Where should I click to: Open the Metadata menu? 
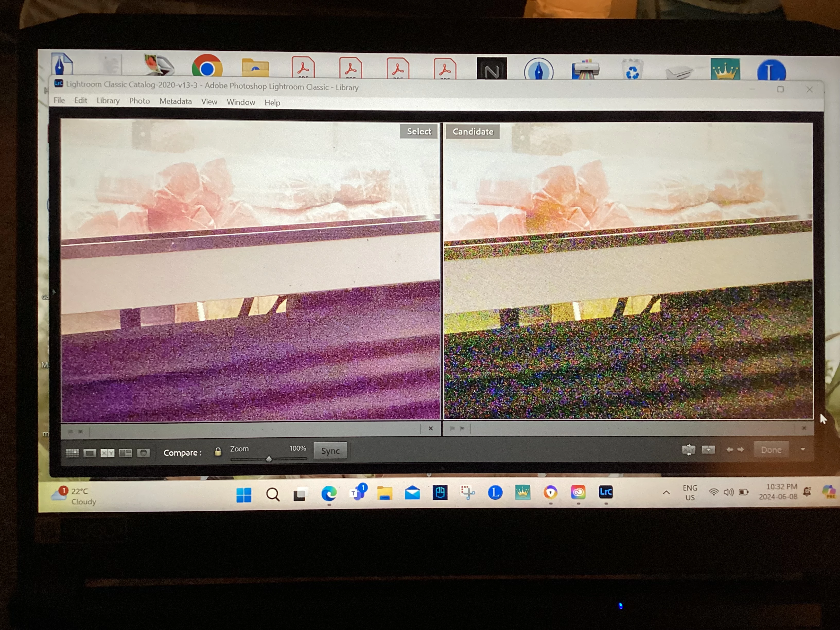(x=176, y=101)
